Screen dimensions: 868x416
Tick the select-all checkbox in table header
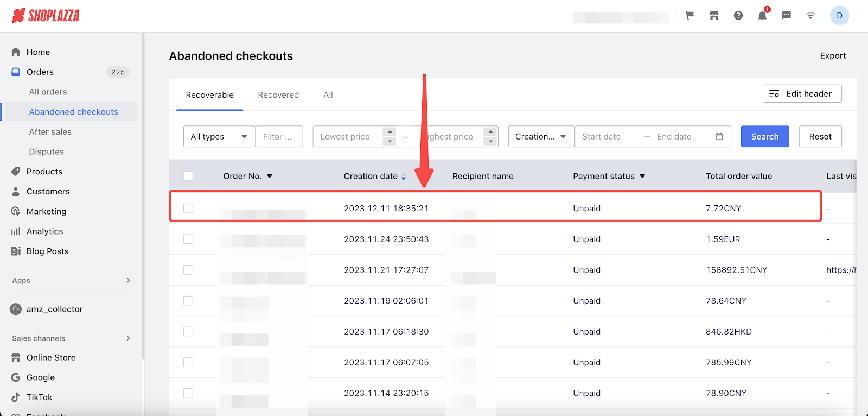[x=188, y=176]
